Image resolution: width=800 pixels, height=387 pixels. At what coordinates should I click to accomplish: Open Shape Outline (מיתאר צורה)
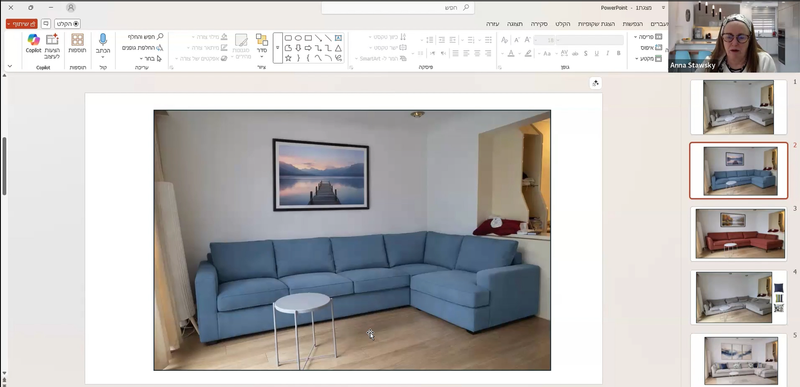(209, 47)
